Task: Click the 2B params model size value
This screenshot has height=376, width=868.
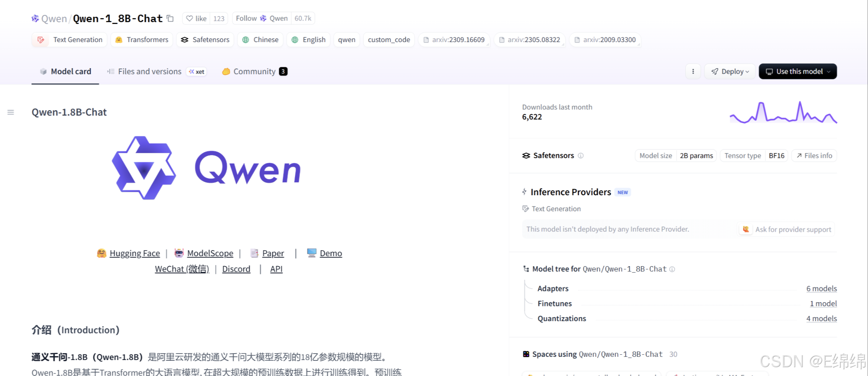Action: pyautogui.click(x=696, y=156)
